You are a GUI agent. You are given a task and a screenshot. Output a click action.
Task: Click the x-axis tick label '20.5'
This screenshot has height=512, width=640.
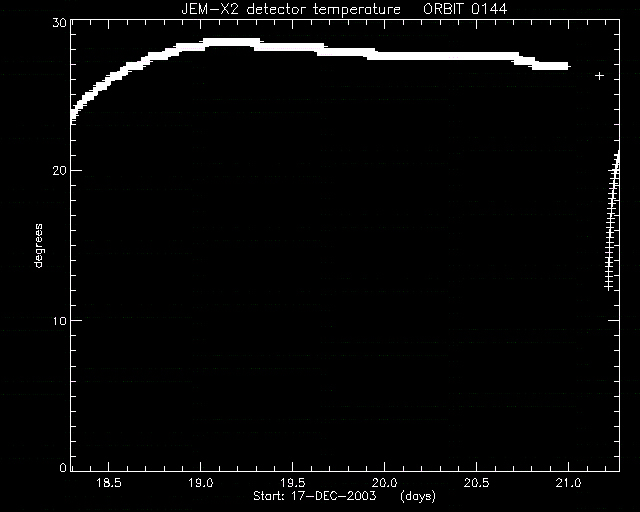[476, 483]
